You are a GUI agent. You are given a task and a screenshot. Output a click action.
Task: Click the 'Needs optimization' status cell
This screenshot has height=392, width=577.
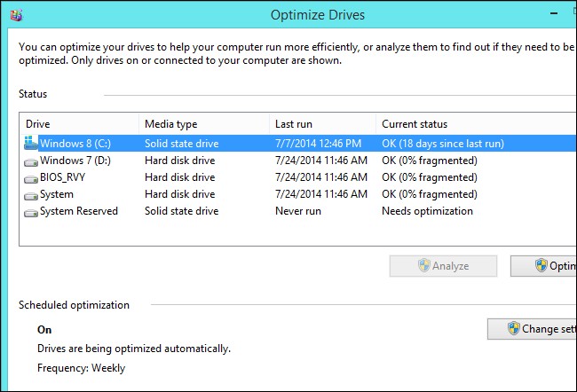pyautogui.click(x=427, y=211)
